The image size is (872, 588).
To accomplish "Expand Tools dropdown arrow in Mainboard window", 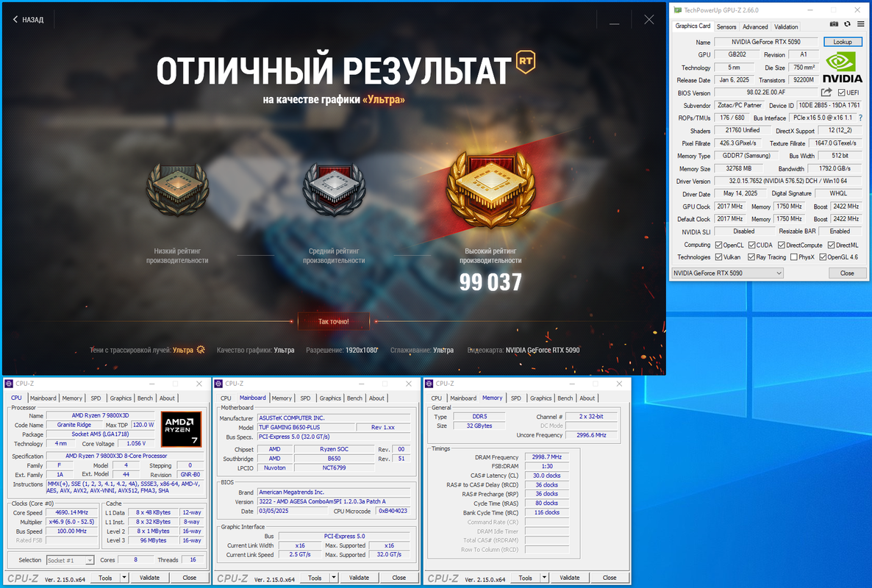I will pyautogui.click(x=334, y=578).
